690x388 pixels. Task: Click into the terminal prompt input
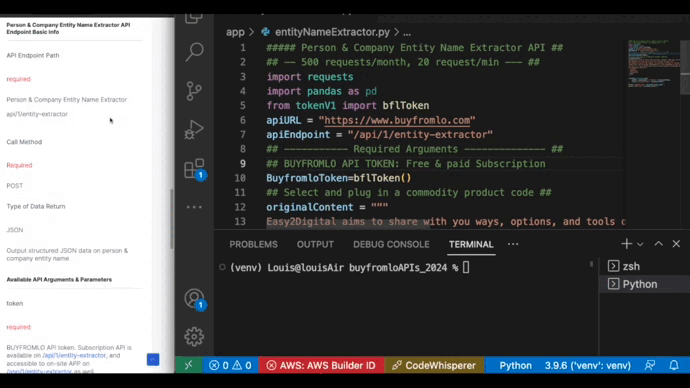point(466,267)
